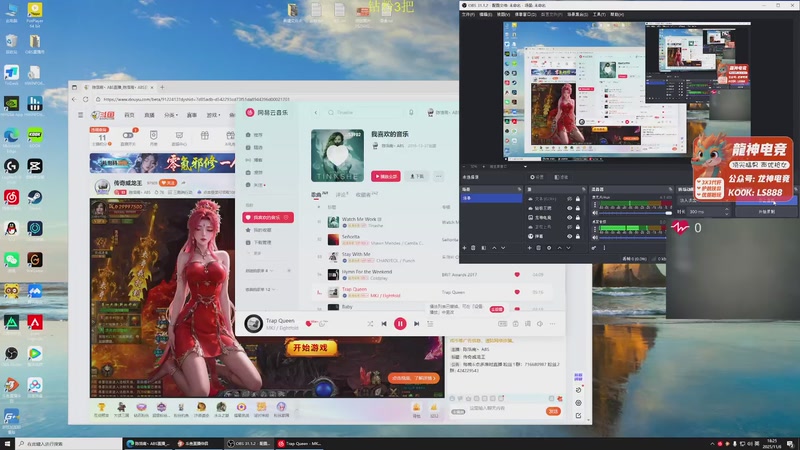
Task: Unlock the 弹幕 source in OBS
Action: [x=578, y=236]
